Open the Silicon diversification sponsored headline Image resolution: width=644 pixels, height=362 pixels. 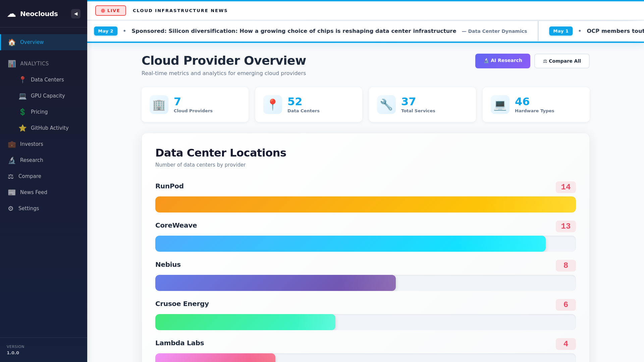[294, 31]
